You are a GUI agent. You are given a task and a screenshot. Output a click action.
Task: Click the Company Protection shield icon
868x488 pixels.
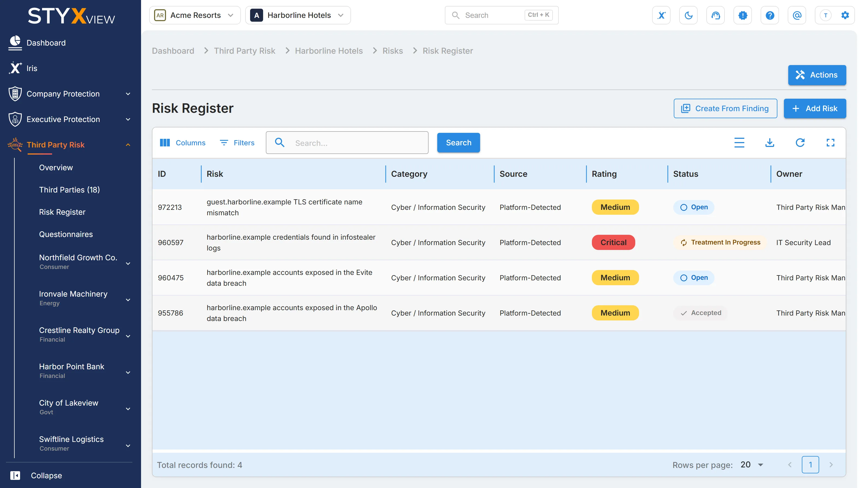pyautogui.click(x=15, y=94)
